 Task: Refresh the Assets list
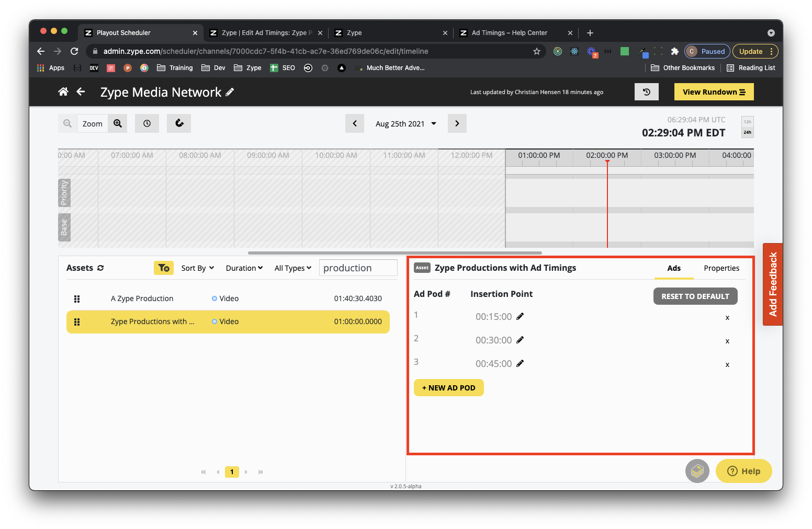tap(100, 268)
